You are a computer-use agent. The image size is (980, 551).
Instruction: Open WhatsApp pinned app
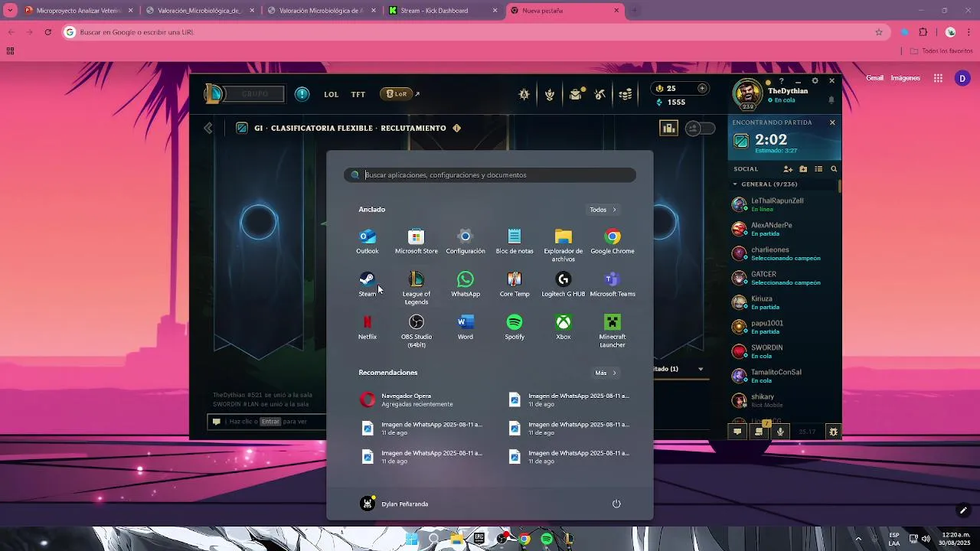[x=465, y=285]
